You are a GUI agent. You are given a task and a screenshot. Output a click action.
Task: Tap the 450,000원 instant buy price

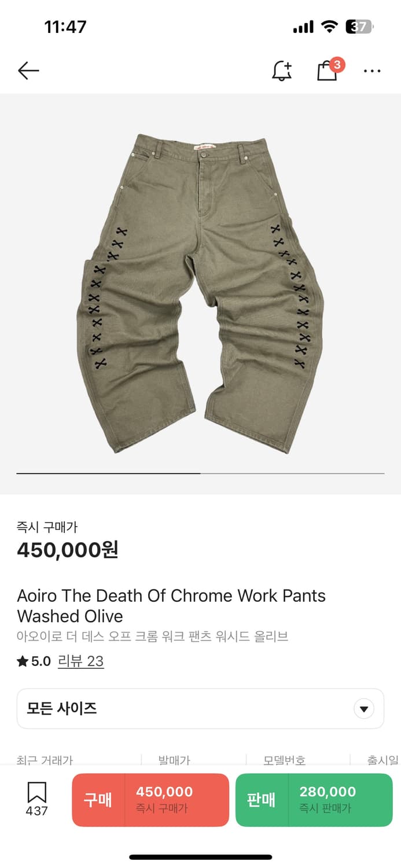pos(68,550)
